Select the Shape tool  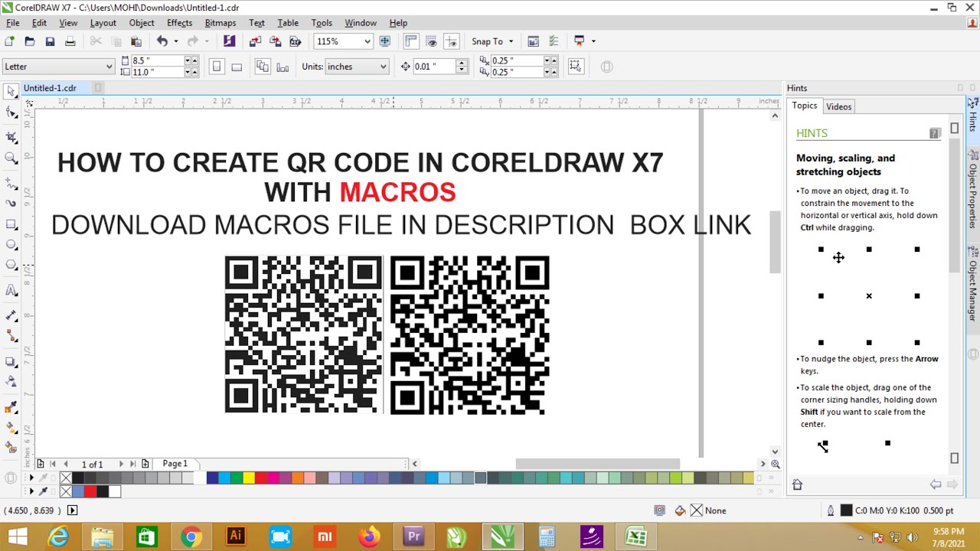[x=11, y=112]
